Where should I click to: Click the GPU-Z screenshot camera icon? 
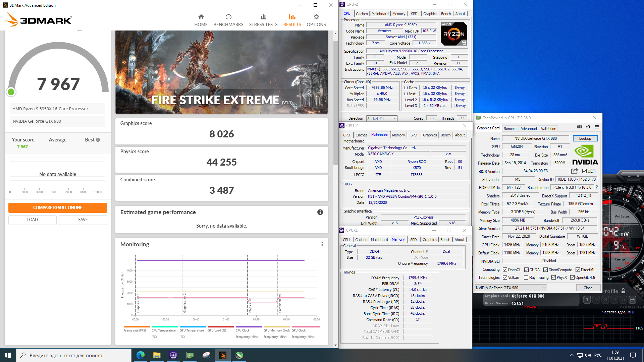click(580, 127)
